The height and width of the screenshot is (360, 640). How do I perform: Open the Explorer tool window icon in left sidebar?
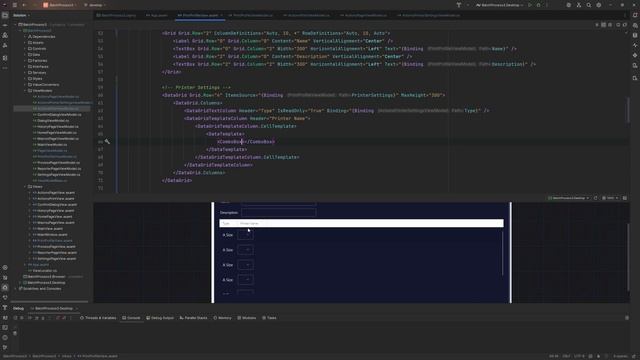pos(5,15)
